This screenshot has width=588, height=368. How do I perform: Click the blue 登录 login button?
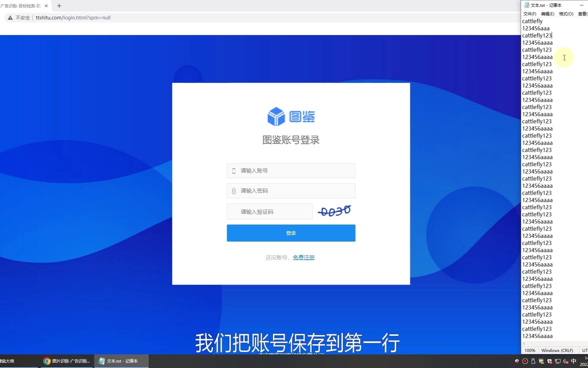point(291,233)
